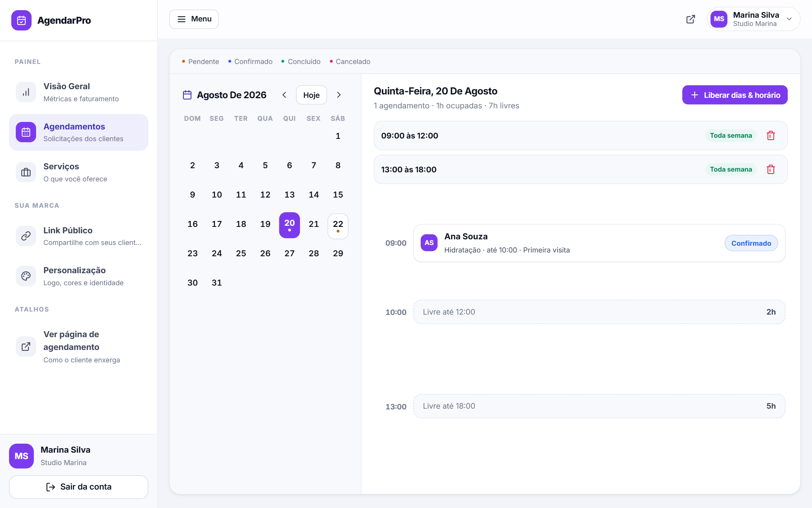
Task: Open the Ana Souza appointment card
Action: point(599,243)
